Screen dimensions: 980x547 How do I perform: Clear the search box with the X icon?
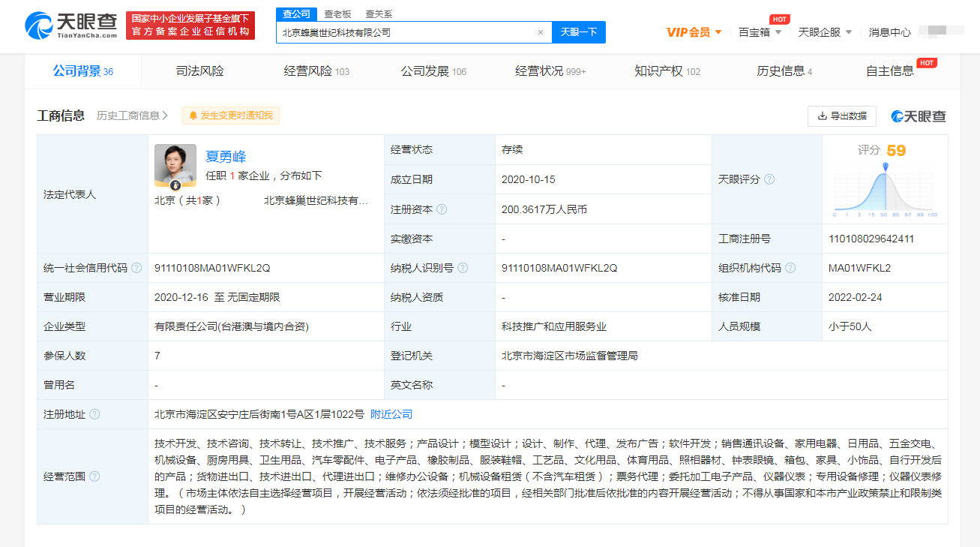click(x=540, y=32)
